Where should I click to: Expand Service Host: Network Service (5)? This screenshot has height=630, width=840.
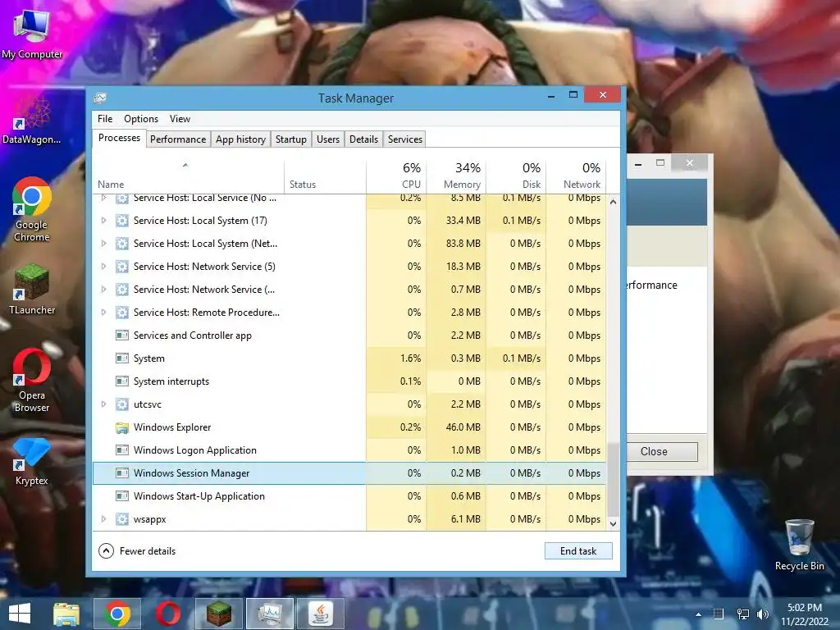click(104, 267)
